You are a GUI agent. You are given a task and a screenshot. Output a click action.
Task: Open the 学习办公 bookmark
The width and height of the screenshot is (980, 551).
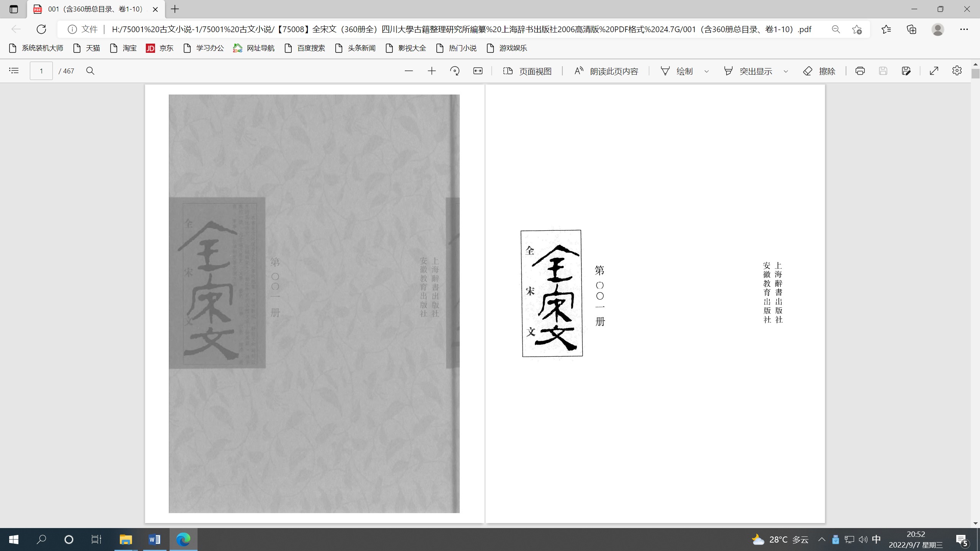(204, 48)
